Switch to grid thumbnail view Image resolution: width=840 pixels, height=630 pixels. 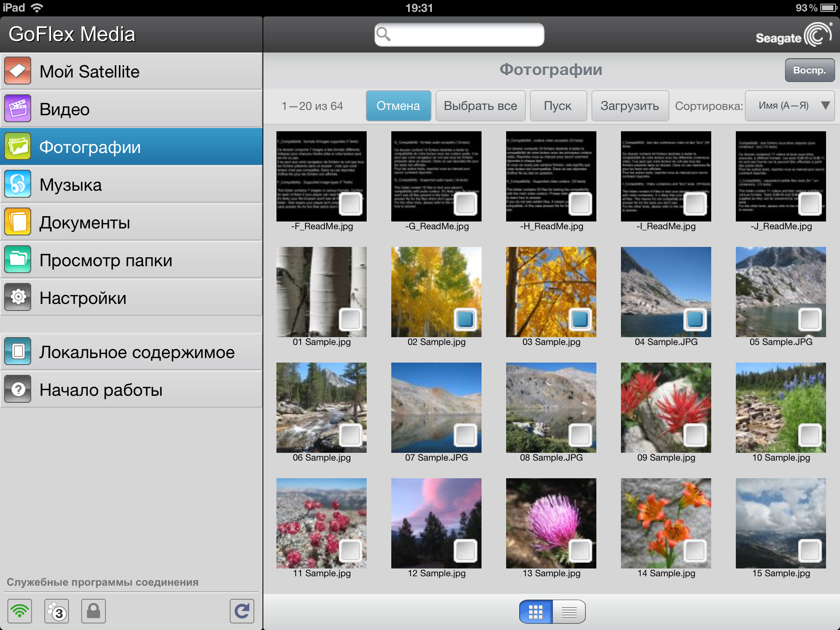[x=536, y=612]
